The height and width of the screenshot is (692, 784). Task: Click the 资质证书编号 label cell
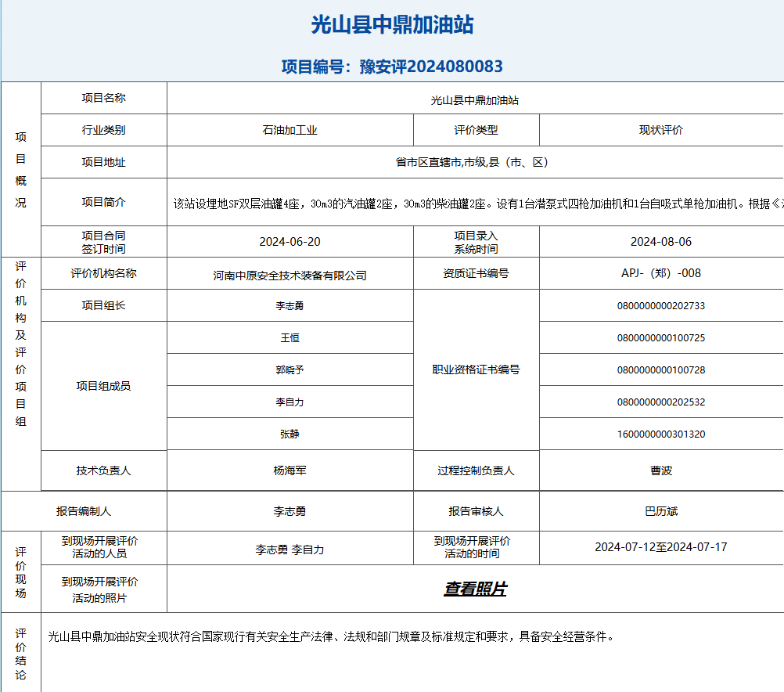[x=476, y=273]
